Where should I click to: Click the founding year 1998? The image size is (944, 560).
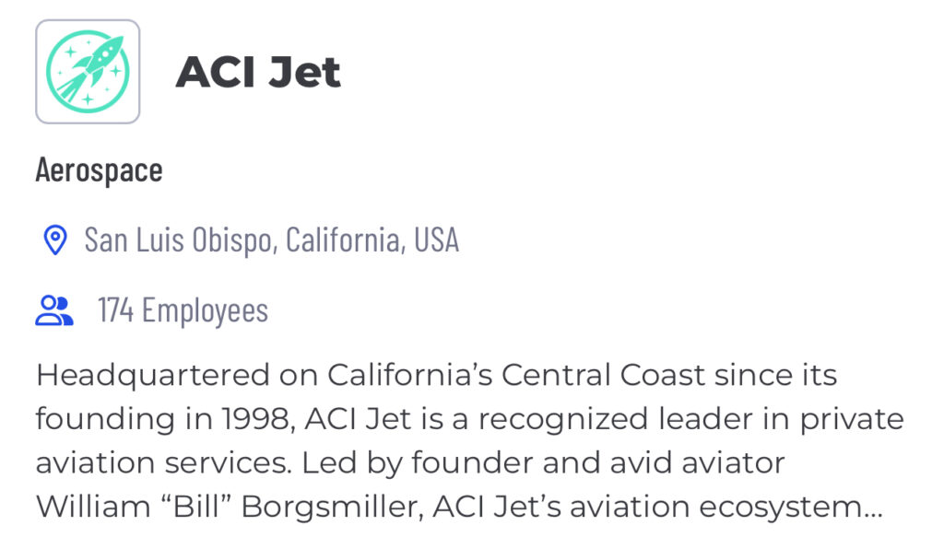(258, 419)
